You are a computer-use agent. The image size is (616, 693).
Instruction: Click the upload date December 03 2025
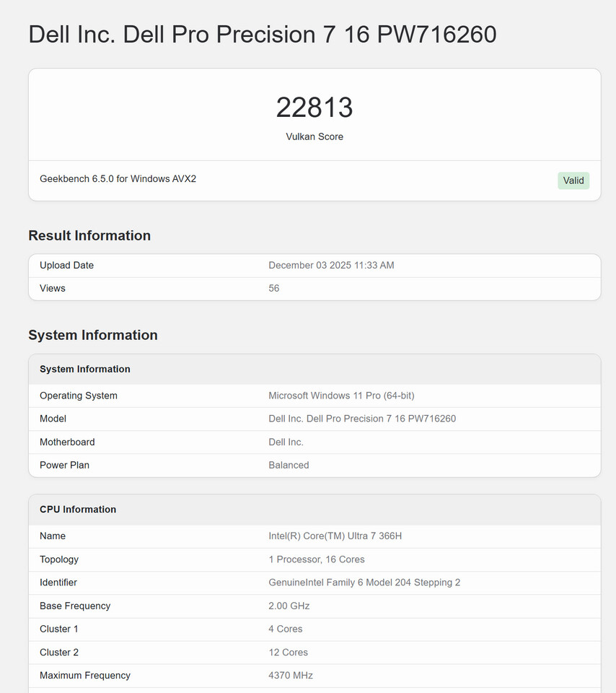tap(331, 265)
